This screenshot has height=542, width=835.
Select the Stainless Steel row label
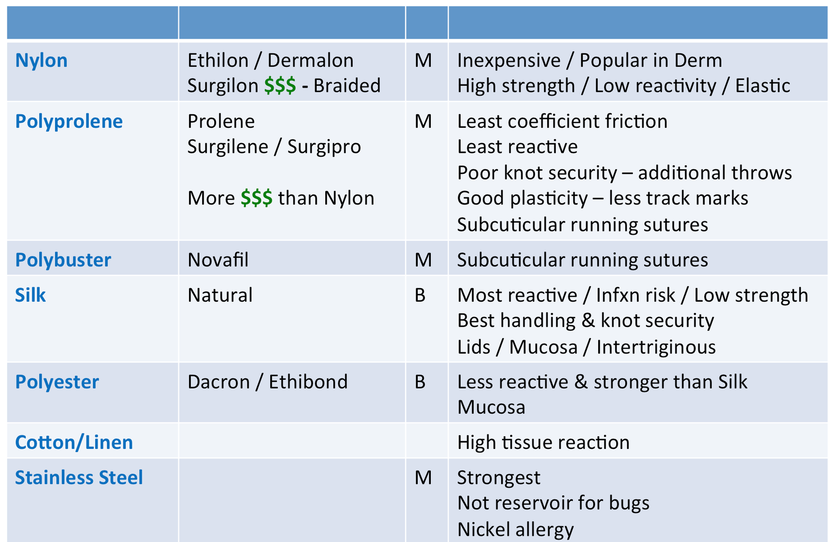tap(79, 478)
